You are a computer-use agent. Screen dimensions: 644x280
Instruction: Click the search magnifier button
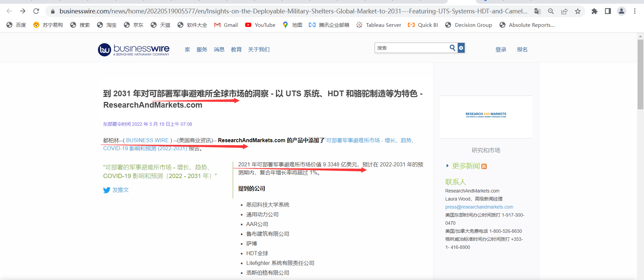click(x=452, y=48)
